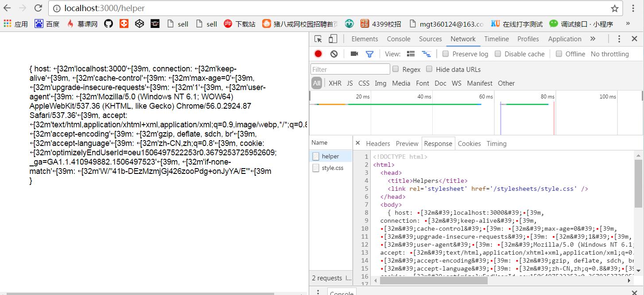Open the teal round bookmark icon
644x295 pixels.
coord(349,24)
